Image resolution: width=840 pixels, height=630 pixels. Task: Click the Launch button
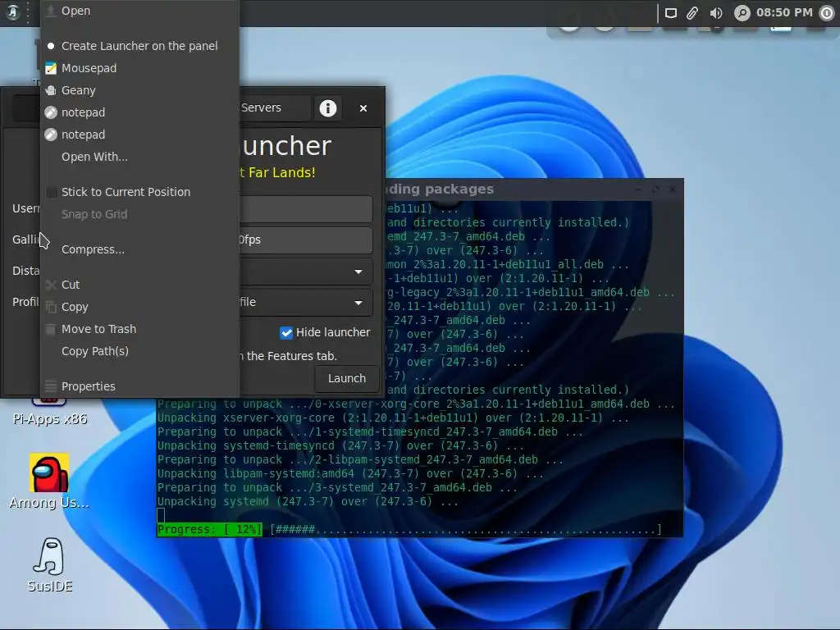pos(347,378)
